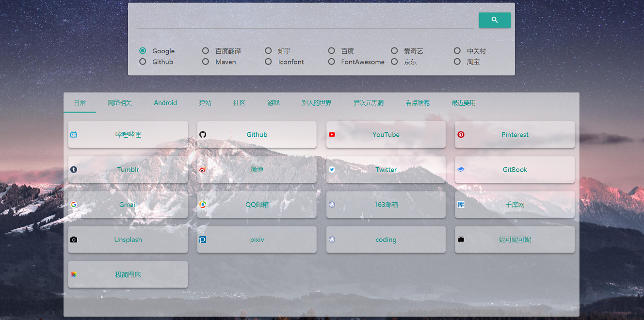Open the 别人的世界 tab
Screen dimensions: 644x320
[x=317, y=103]
